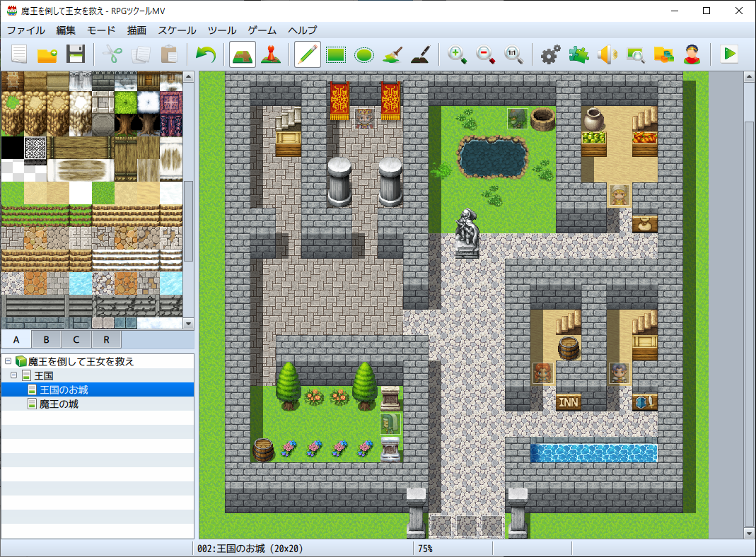This screenshot has width=756, height=557.
Task: Open the Sound Test speaker icon
Action: [x=607, y=54]
